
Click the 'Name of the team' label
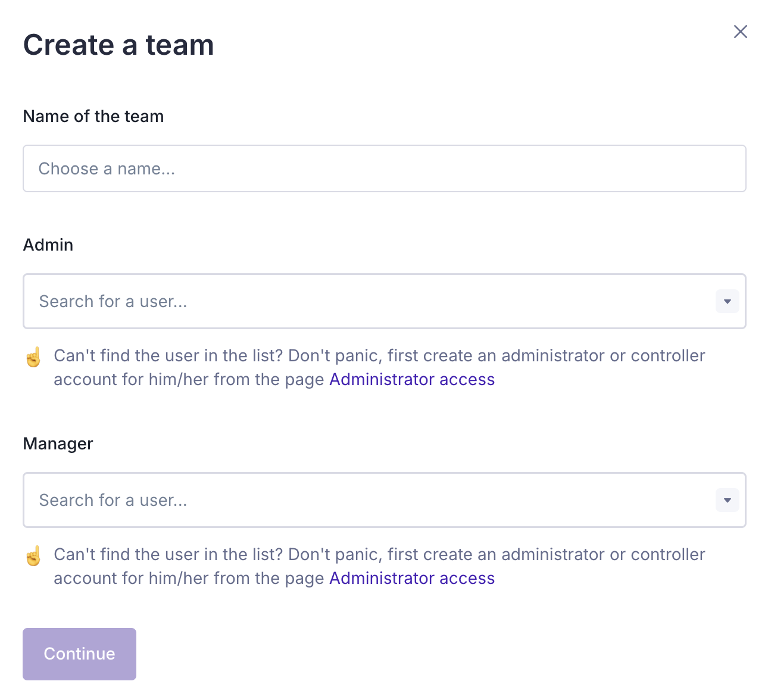(x=93, y=116)
